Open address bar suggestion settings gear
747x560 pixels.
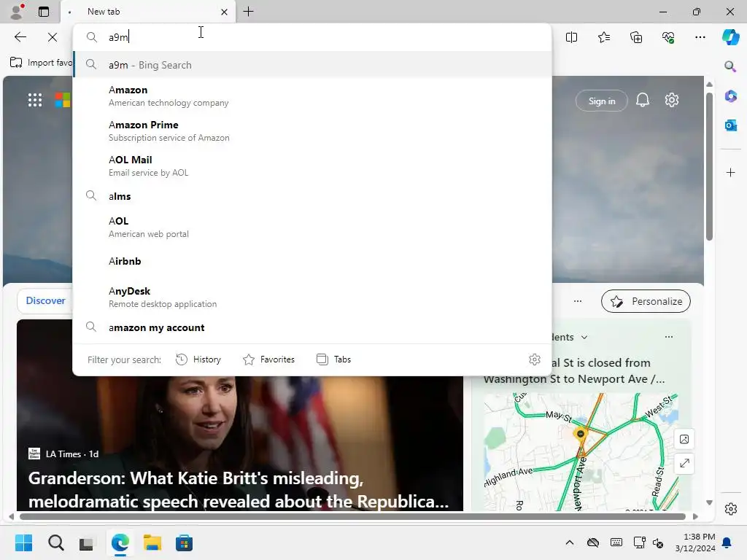pyautogui.click(x=535, y=359)
